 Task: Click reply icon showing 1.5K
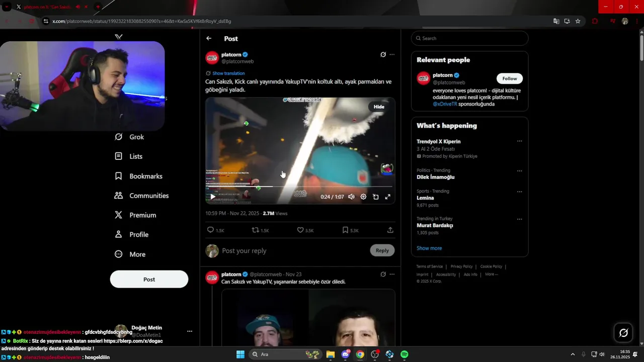click(215, 230)
